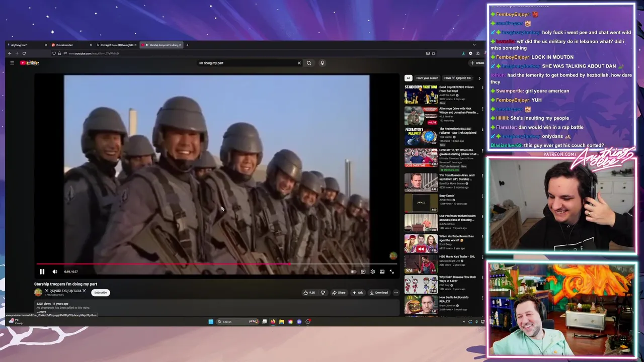Image resolution: width=644 pixels, height=362 pixels.
Task: Toggle the autoplay switch in the player
Action: (353, 271)
